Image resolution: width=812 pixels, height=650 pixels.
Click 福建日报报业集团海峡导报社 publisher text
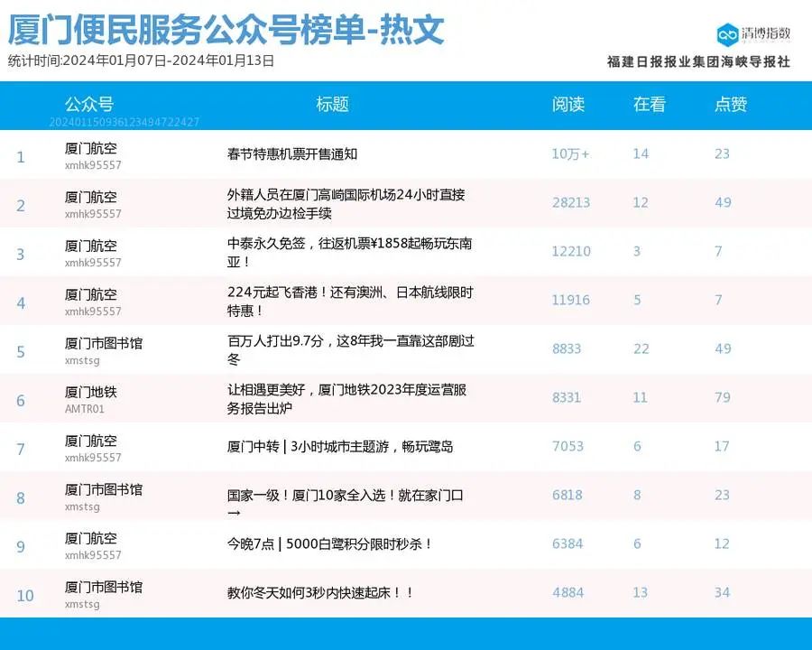(x=698, y=61)
